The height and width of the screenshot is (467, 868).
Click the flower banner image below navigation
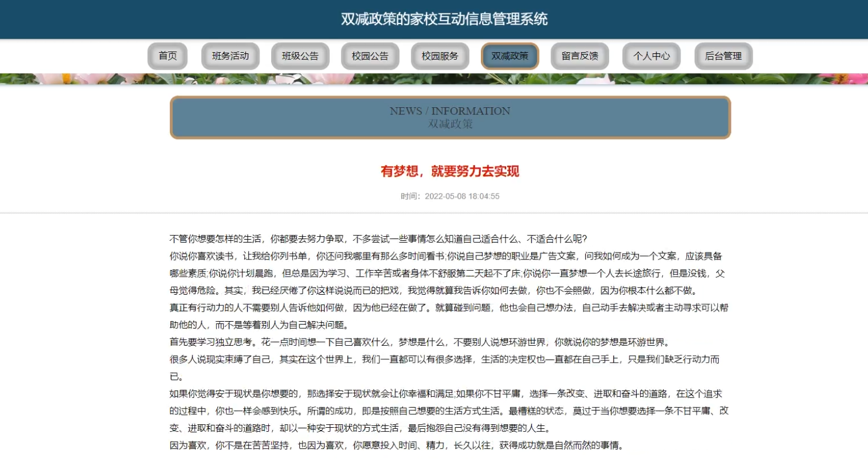(434, 79)
